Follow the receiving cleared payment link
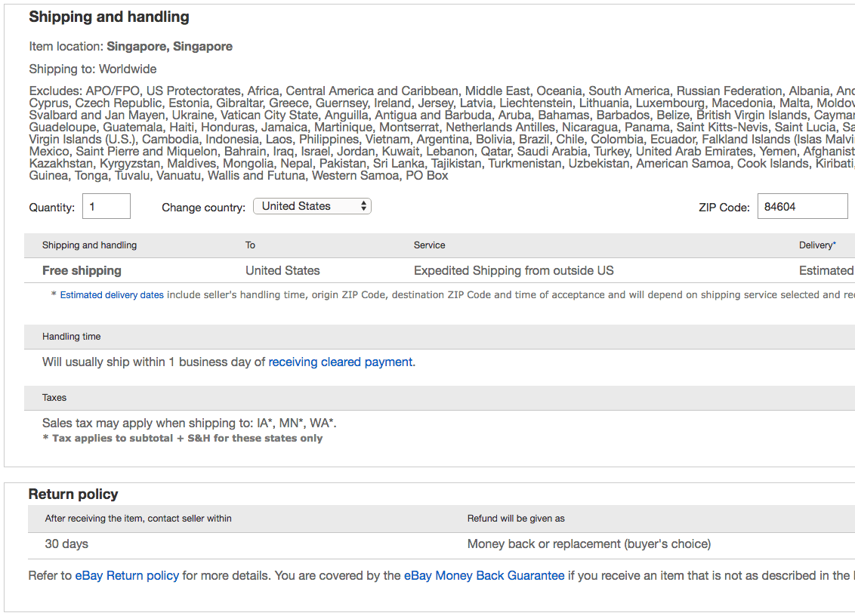The height and width of the screenshot is (616, 855). point(340,362)
